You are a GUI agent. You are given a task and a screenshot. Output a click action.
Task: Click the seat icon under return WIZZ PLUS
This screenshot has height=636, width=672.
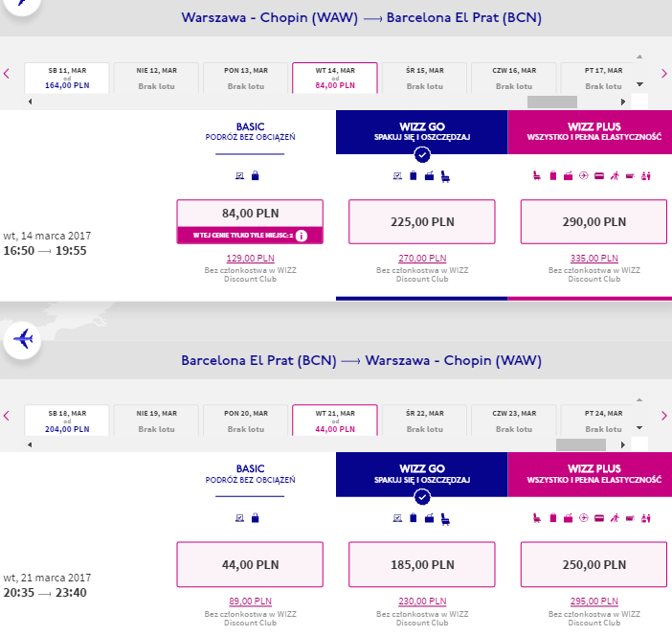click(537, 518)
